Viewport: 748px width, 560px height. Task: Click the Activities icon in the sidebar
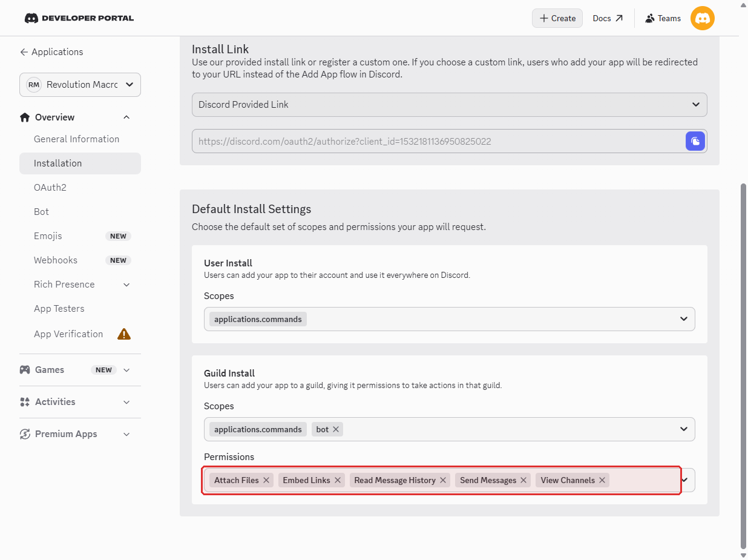click(25, 402)
